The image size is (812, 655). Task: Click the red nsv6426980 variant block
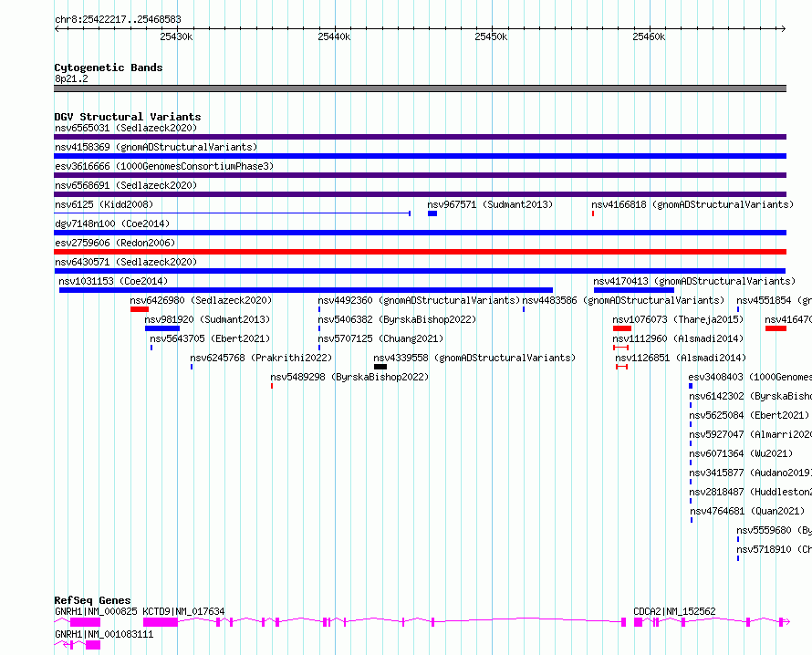140,309
